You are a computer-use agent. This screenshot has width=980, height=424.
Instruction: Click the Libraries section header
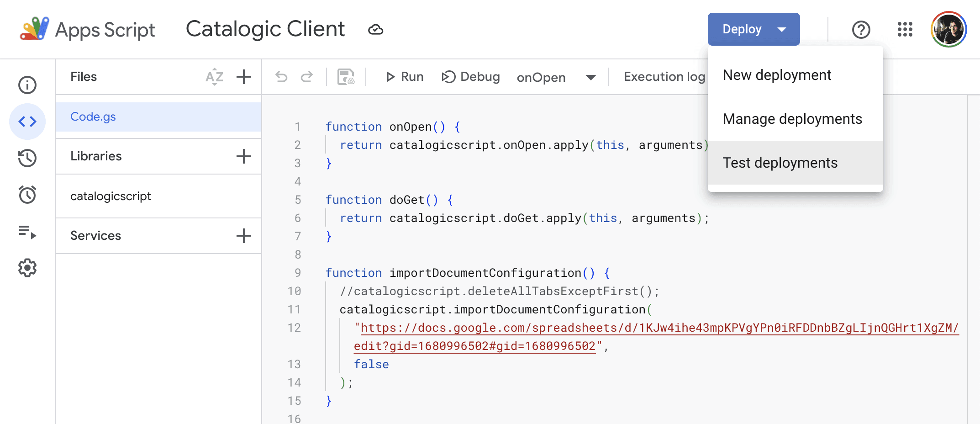coord(96,156)
